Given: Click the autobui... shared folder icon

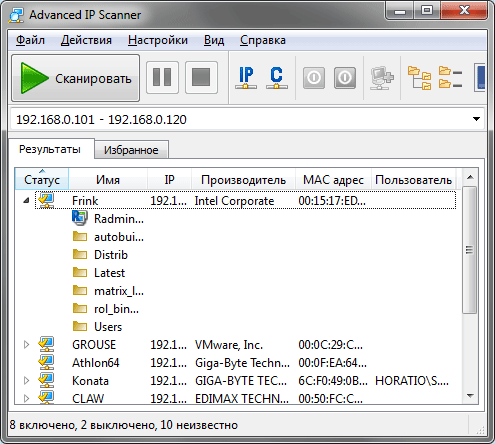Looking at the screenshot, I should [80, 236].
